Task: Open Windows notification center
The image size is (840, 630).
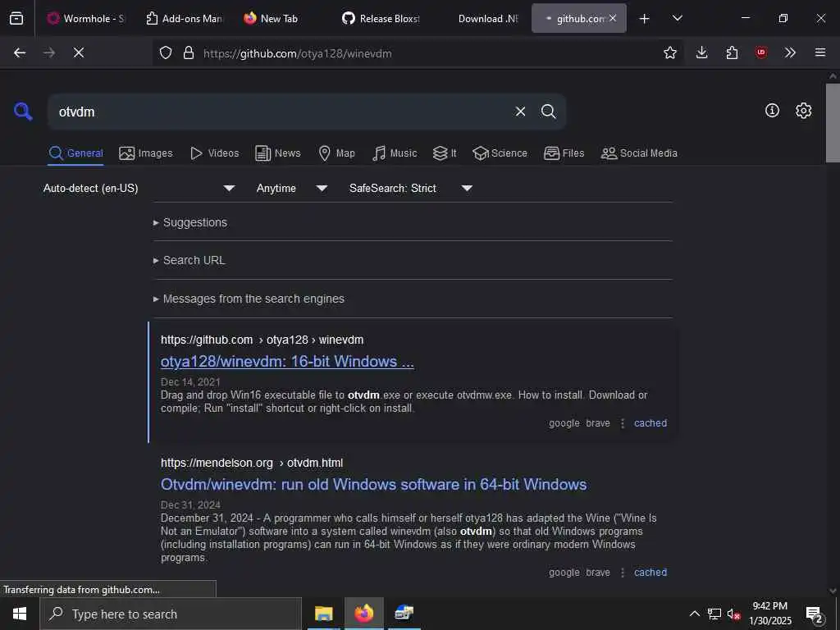Action: pos(815,614)
